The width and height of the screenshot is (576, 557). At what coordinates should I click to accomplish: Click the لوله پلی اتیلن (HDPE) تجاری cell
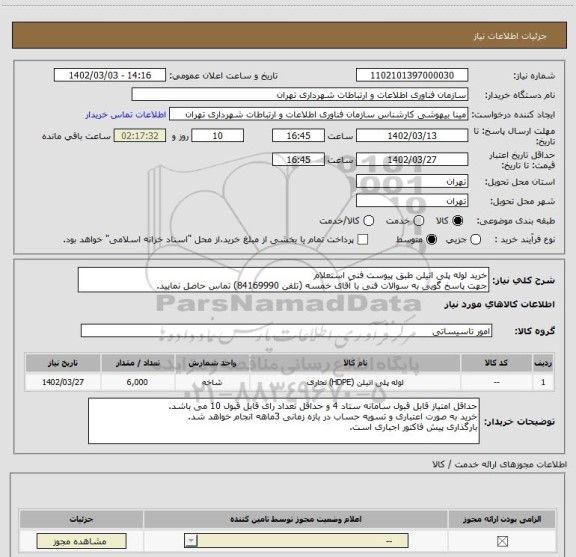(355, 382)
